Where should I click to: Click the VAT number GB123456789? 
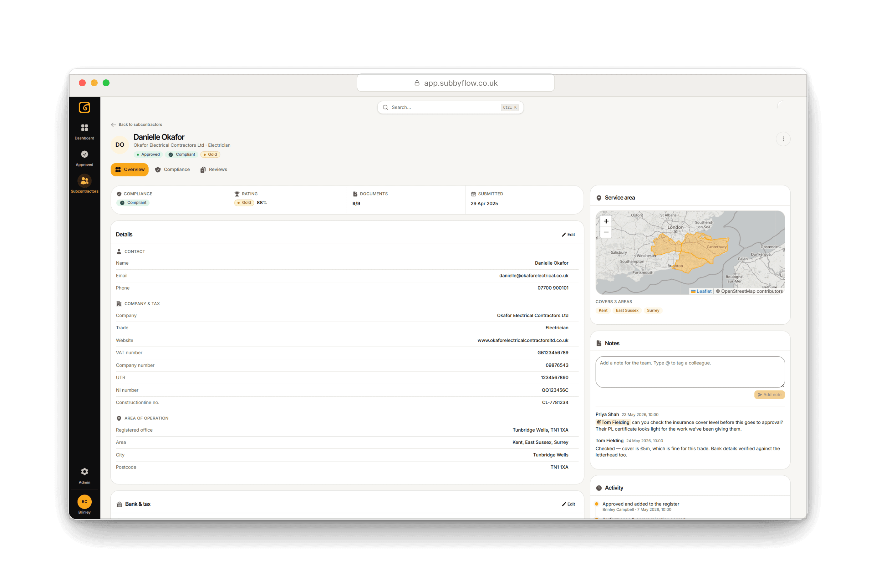click(553, 353)
